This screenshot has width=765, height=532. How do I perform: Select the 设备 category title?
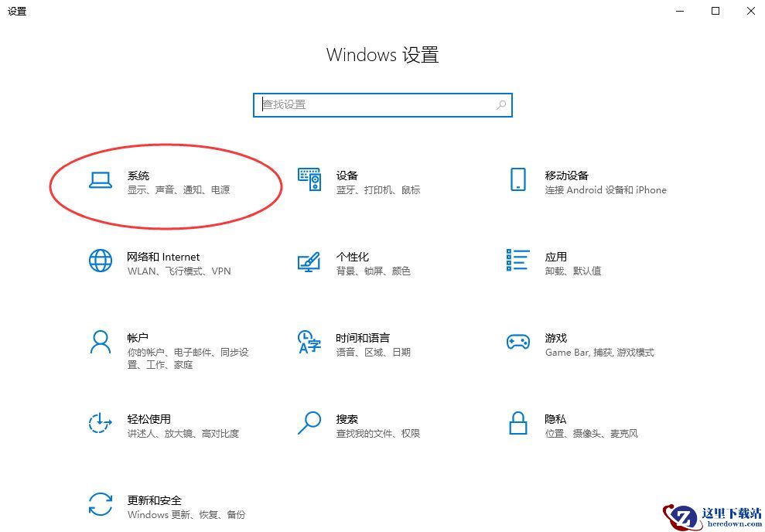click(x=347, y=176)
